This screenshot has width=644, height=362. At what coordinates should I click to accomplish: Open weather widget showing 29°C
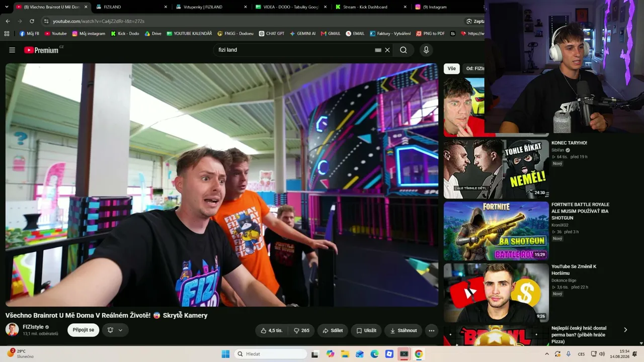coord(21,353)
